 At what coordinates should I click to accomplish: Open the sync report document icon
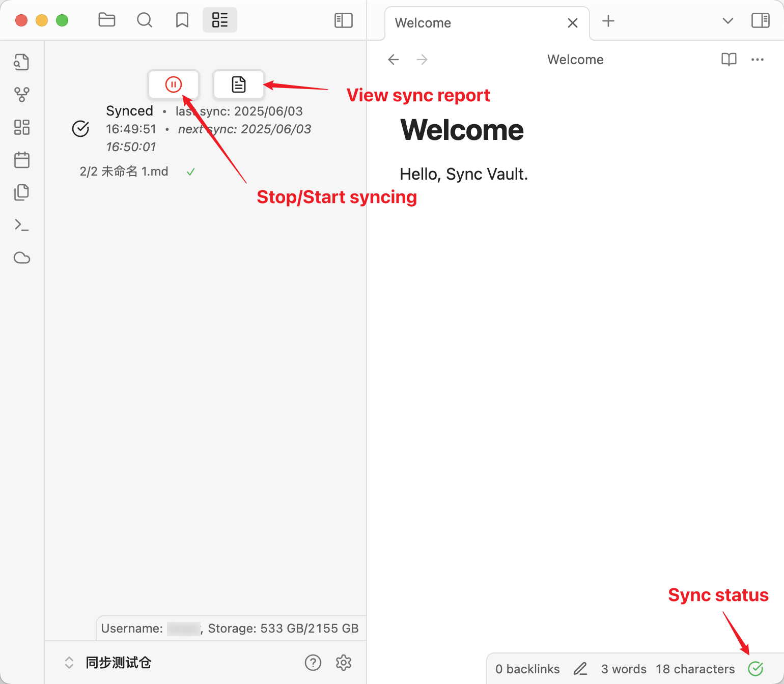coord(238,84)
